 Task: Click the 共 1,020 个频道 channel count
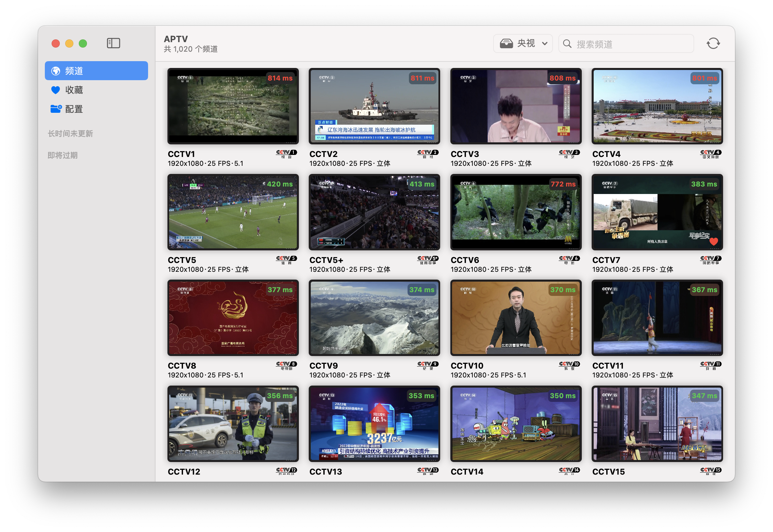[191, 49]
